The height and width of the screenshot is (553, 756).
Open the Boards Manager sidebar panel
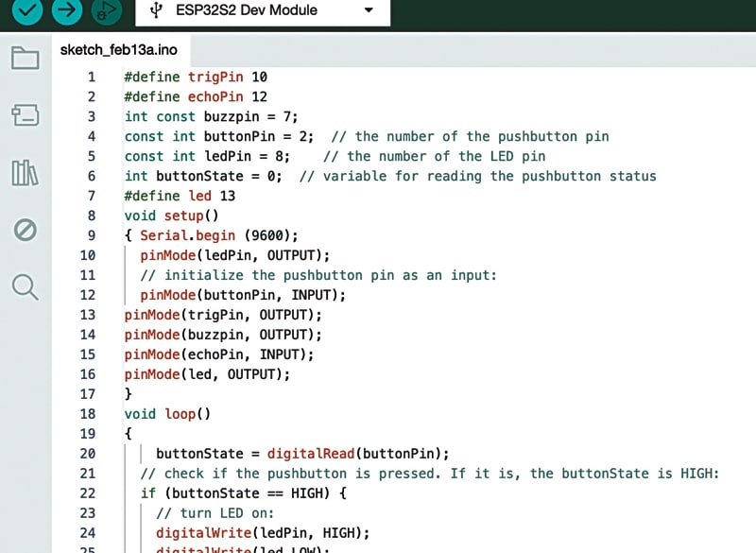click(25, 115)
